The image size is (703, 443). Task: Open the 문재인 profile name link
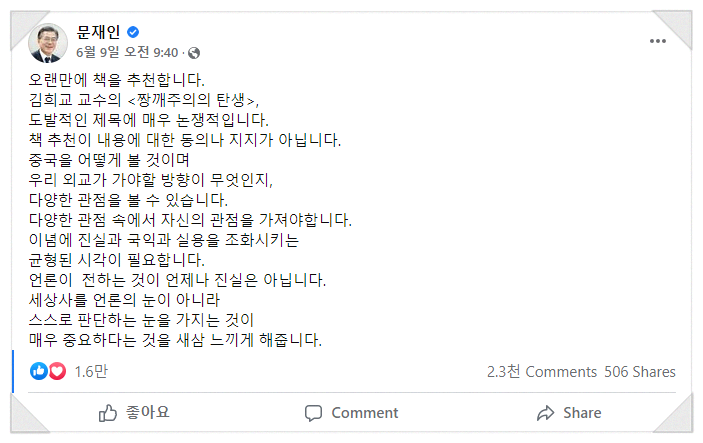click(97, 32)
